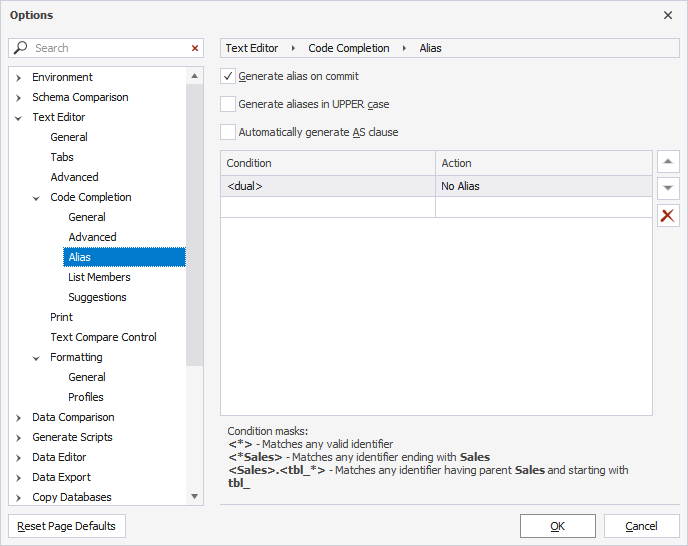
Task: Select Schema Comparison tree item label
Action: (80, 97)
